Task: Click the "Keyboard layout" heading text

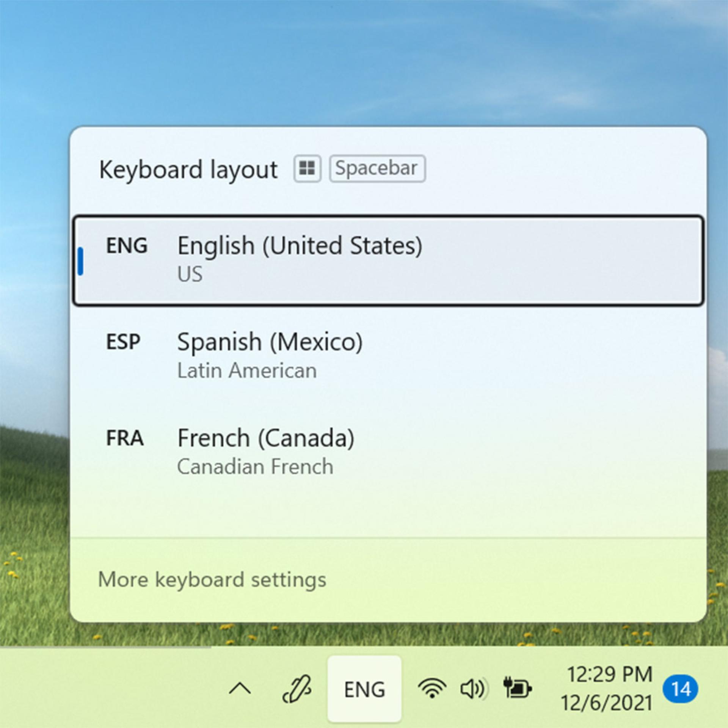Action: point(188,169)
